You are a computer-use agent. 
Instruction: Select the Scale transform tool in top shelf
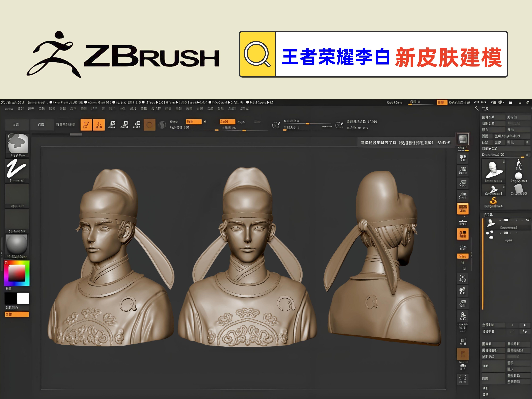tap(124, 125)
